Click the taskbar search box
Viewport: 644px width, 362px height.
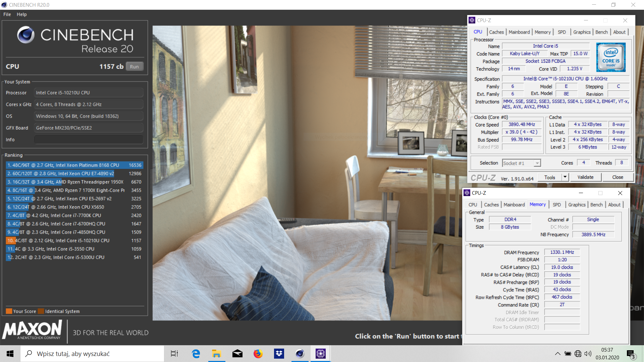pos(92,354)
